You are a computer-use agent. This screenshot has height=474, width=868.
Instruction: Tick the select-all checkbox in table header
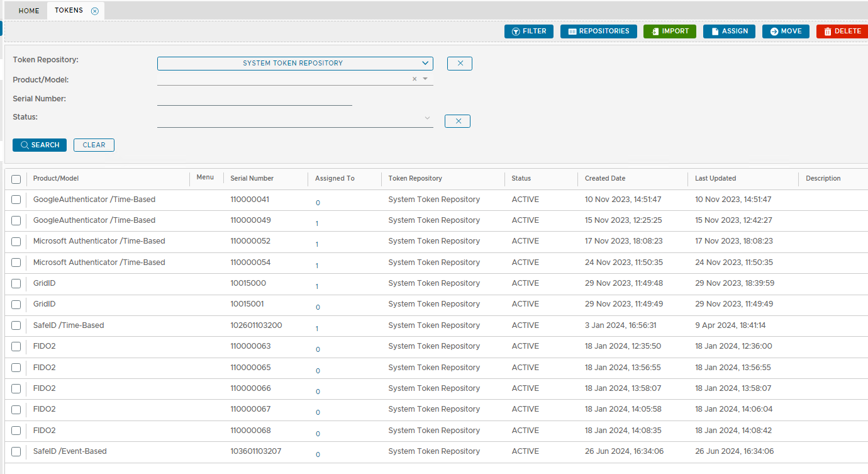click(x=16, y=179)
